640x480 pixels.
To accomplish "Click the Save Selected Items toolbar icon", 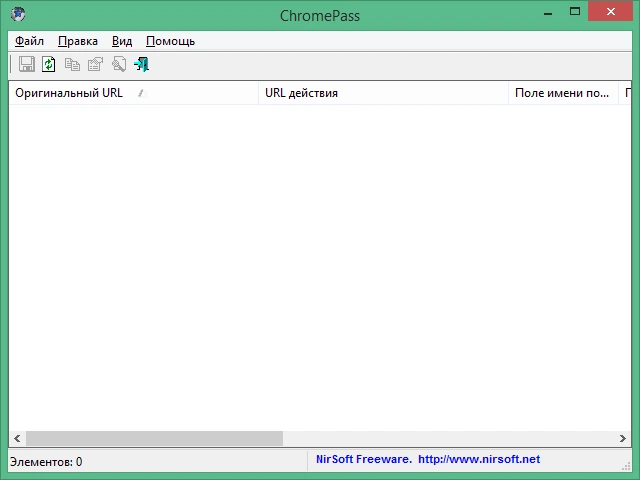I will [x=27, y=64].
